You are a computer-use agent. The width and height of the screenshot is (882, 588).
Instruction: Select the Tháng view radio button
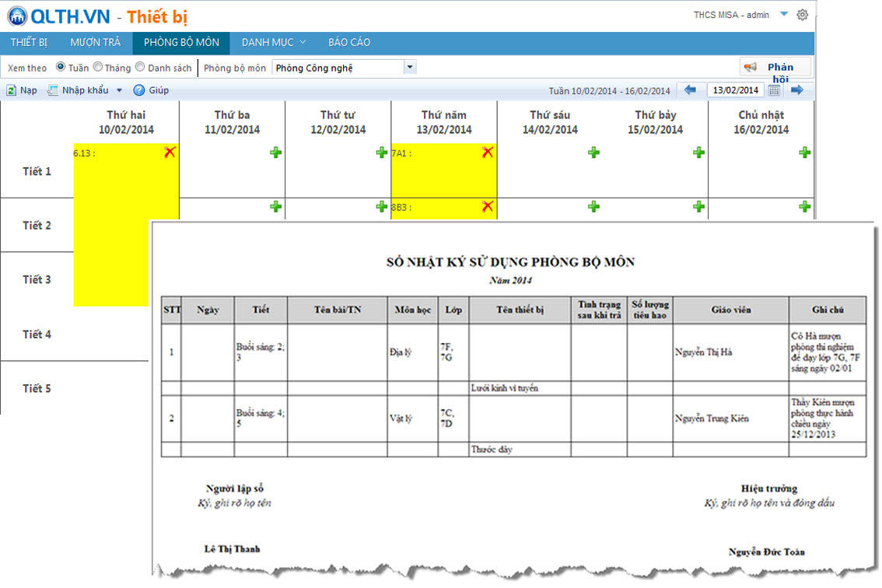click(x=98, y=68)
